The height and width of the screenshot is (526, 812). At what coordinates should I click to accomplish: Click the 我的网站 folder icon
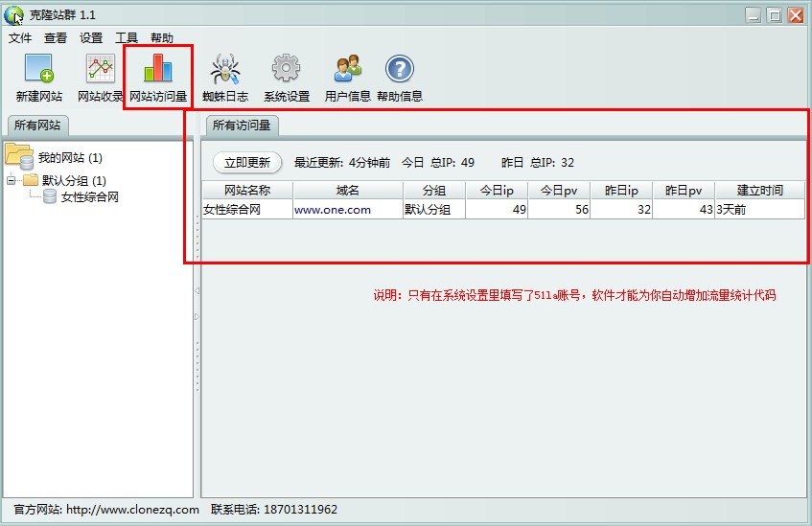19,156
